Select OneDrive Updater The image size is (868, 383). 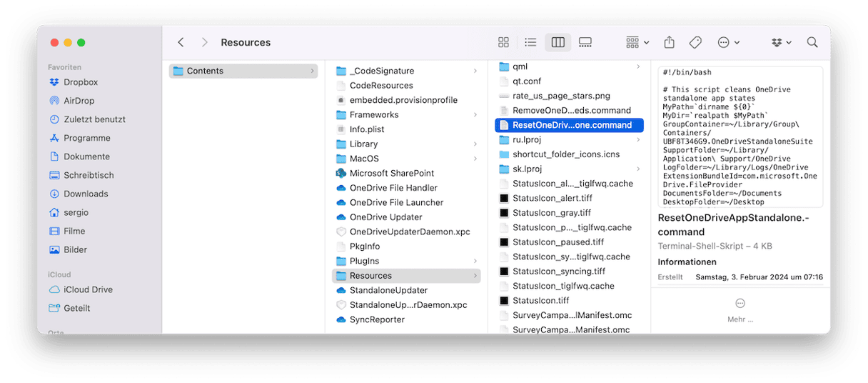pyautogui.click(x=385, y=217)
